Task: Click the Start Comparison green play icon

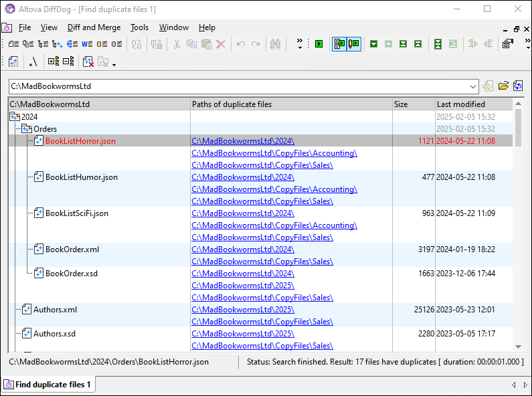Action: click(319, 44)
